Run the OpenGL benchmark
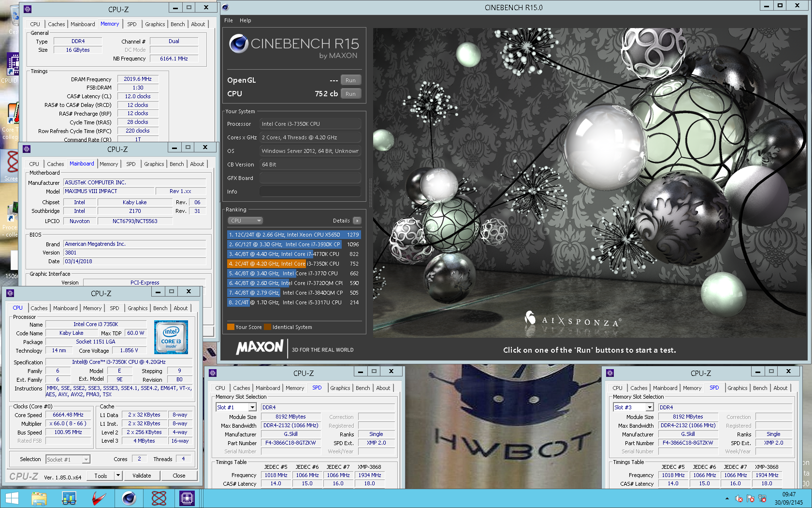 point(351,80)
